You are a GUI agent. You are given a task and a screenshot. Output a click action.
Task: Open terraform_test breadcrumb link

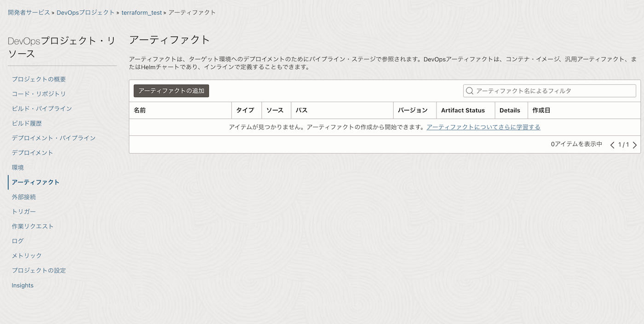click(x=141, y=13)
